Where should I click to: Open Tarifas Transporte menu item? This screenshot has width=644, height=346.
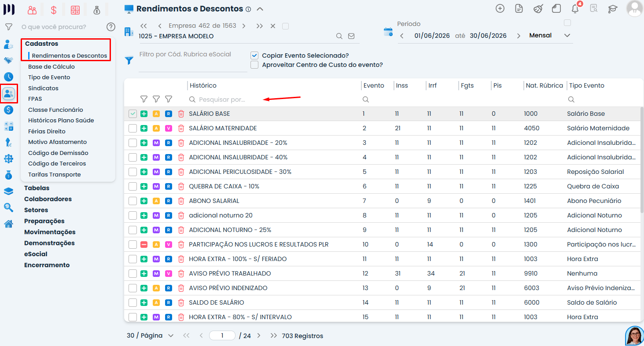coord(55,174)
